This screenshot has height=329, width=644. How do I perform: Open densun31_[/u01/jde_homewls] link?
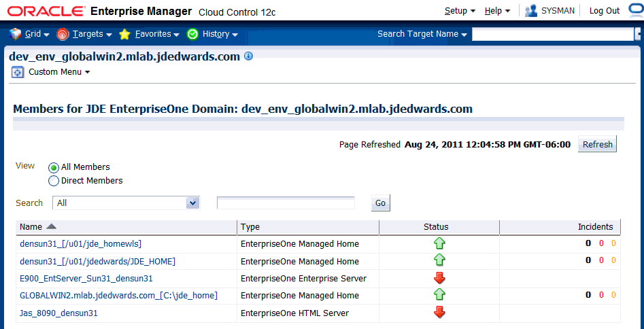tap(80, 244)
